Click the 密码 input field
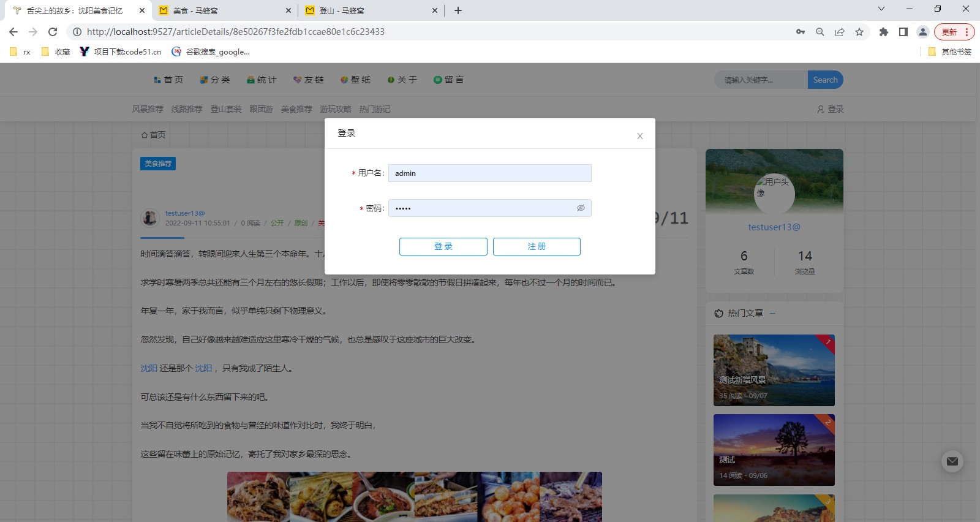The height and width of the screenshot is (522, 980). (489, 208)
